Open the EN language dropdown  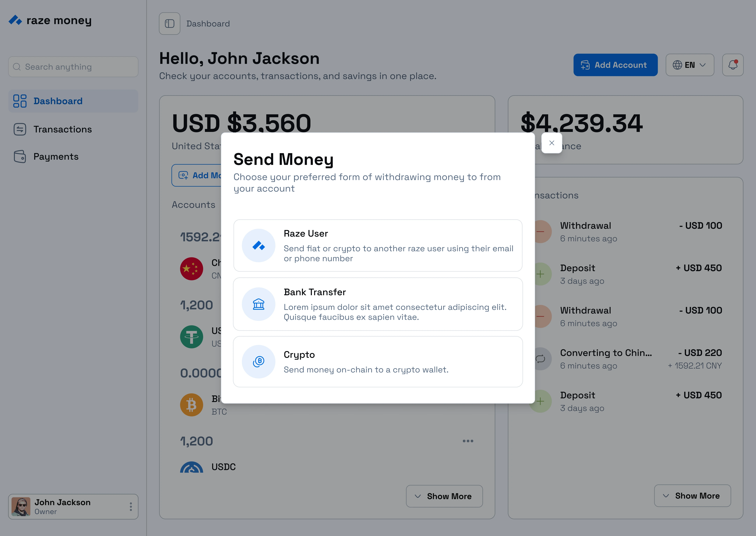tap(690, 65)
